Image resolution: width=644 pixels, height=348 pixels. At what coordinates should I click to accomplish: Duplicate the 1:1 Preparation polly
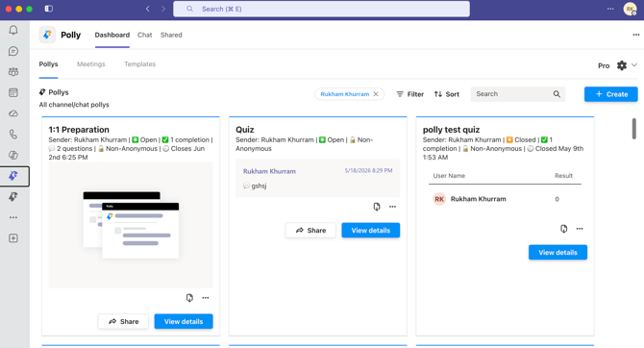(x=189, y=298)
